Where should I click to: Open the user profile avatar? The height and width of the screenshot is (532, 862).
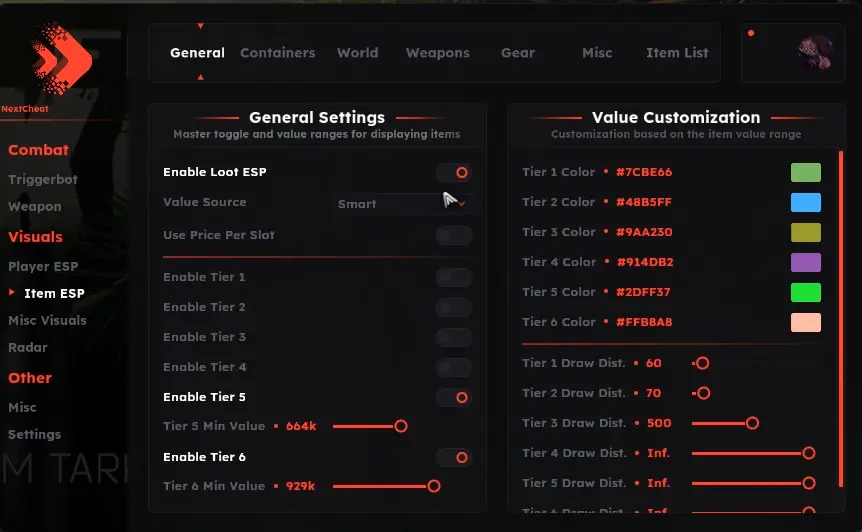pos(815,52)
